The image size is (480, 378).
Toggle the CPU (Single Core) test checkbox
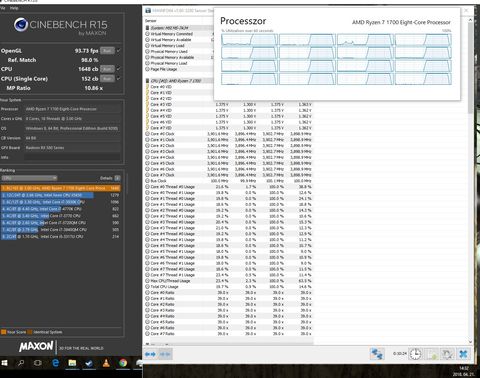[119, 79]
